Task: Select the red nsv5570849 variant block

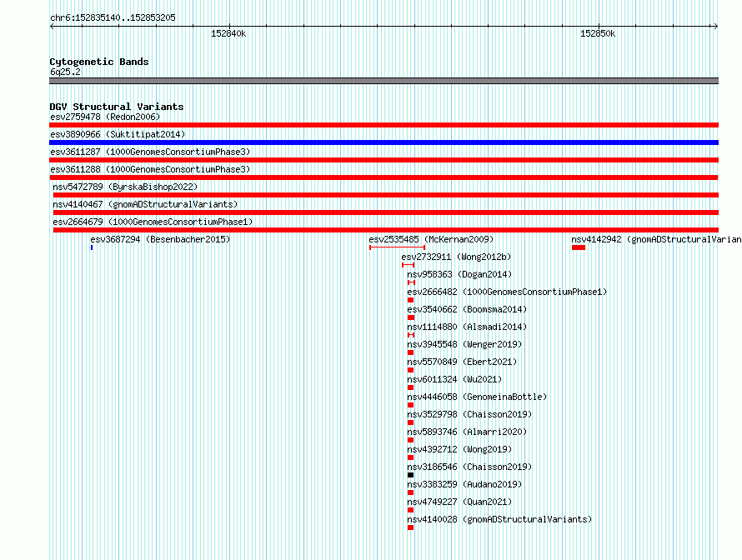Action: [x=411, y=370]
